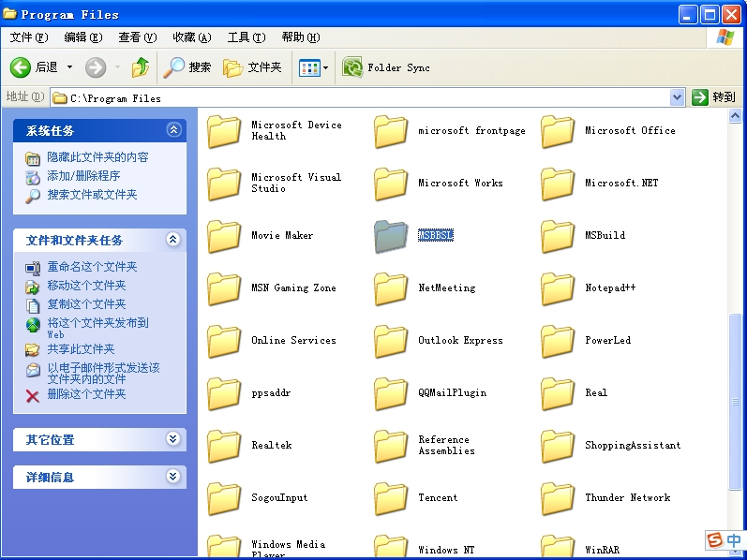
Task: Toggle the Folders (文件夹) pane button
Action: pyautogui.click(x=252, y=67)
